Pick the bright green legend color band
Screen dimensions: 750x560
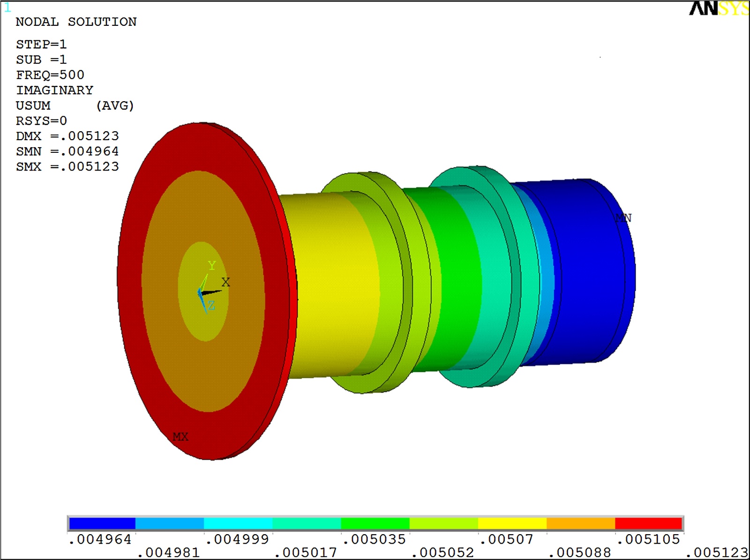click(x=375, y=523)
